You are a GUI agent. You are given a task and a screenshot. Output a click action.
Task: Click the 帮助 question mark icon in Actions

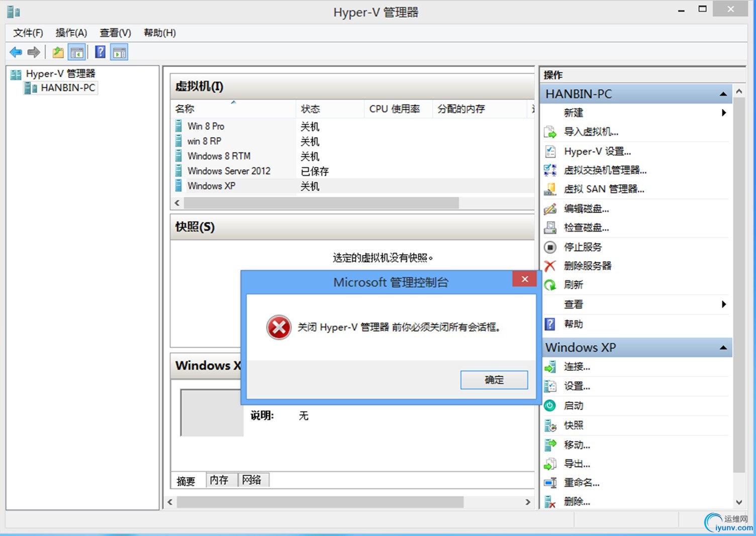550,324
